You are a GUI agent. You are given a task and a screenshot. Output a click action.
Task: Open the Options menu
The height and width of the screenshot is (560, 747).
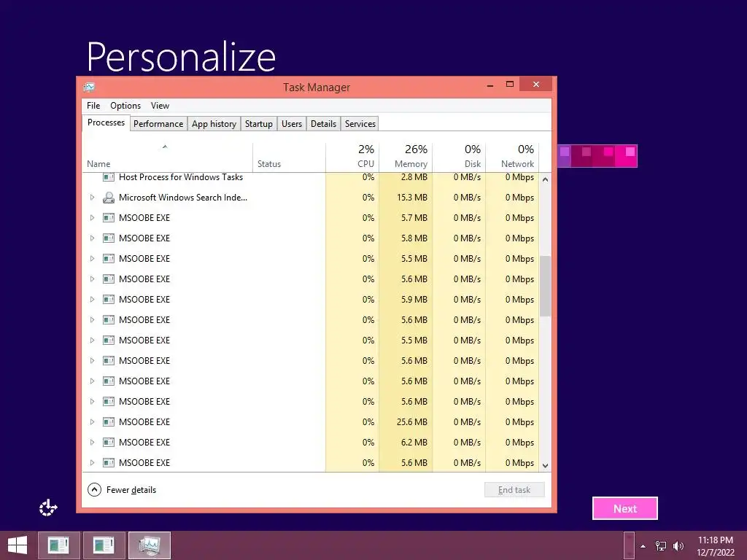pyautogui.click(x=125, y=106)
